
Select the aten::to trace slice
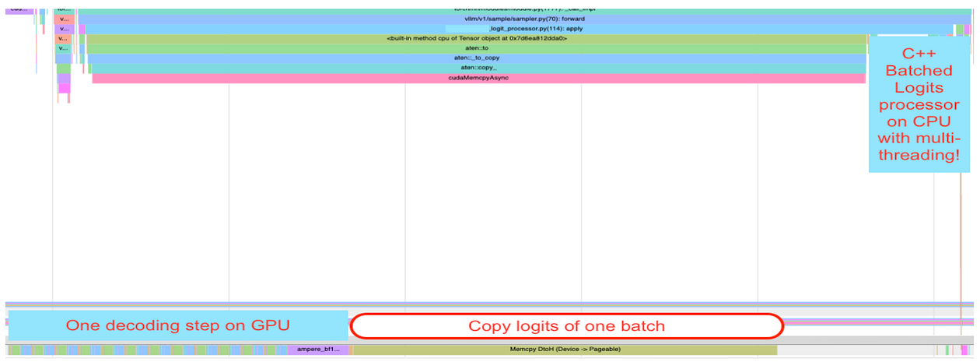click(x=477, y=48)
